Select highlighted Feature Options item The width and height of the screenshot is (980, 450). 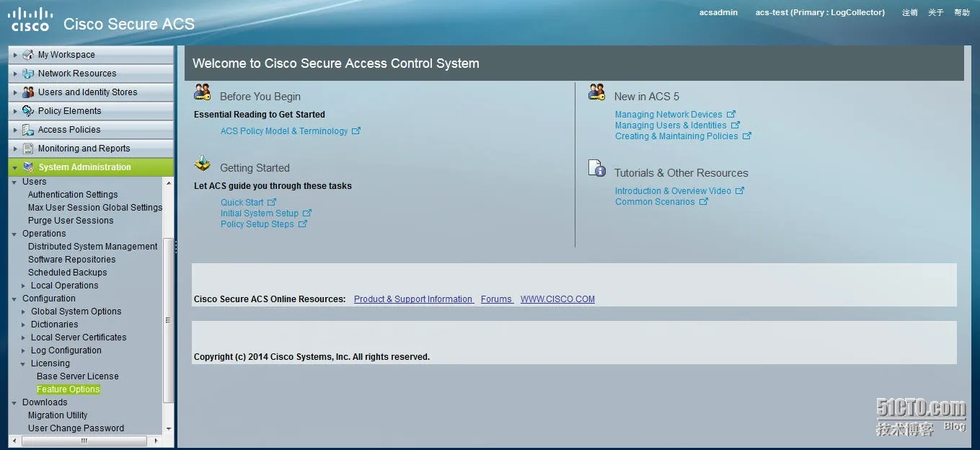[x=69, y=389]
